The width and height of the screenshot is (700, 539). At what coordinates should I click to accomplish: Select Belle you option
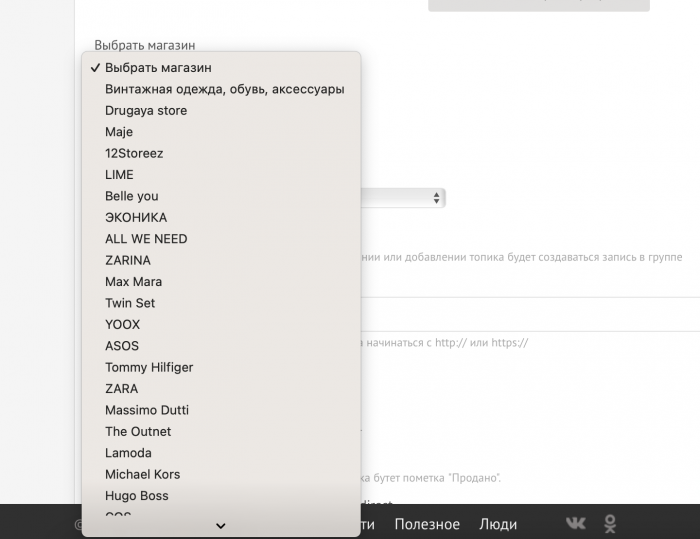click(x=221, y=196)
